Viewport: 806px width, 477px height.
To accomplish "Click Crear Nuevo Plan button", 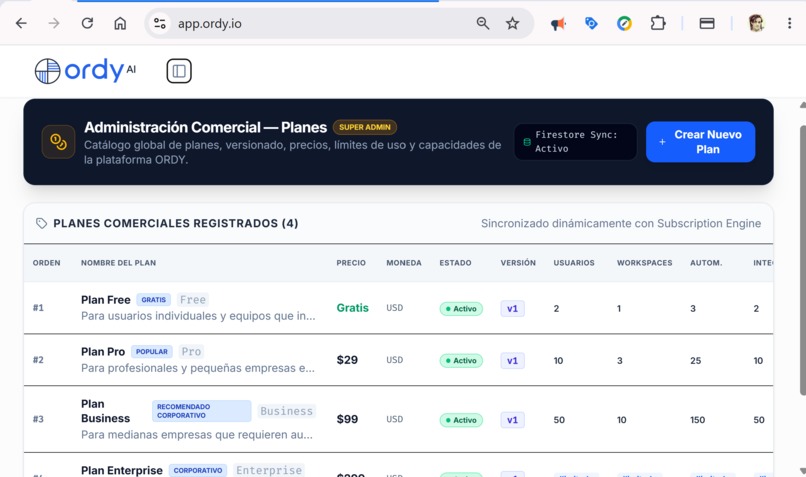I will pyautogui.click(x=700, y=142).
